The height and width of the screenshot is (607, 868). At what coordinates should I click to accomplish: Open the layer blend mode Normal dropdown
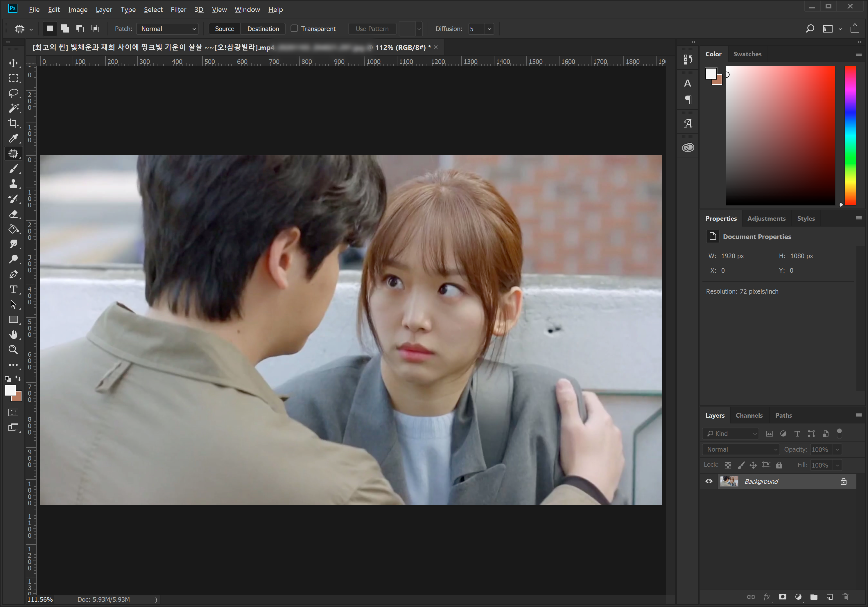[740, 449]
